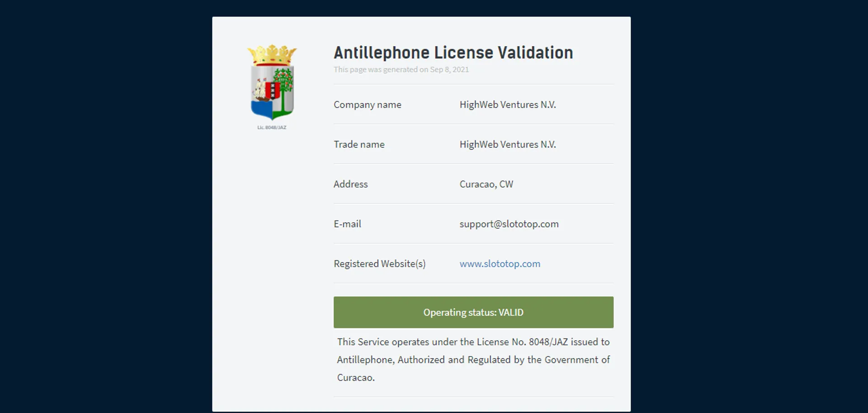This screenshot has width=868, height=413.
Task: Click the page generated on Sep 8, 2021 text
Action: point(401,70)
